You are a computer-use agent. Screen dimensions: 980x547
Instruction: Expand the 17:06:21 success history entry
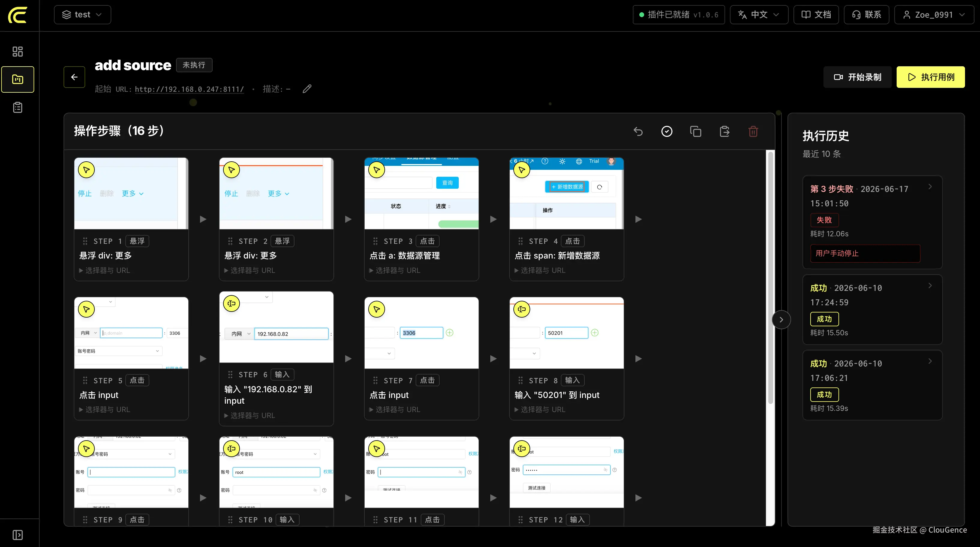[x=930, y=361]
